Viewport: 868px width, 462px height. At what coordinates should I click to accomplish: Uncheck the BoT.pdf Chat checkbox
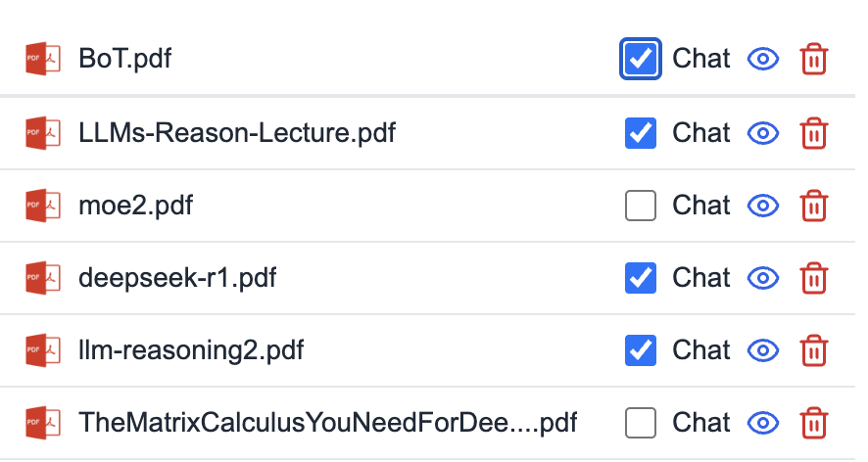coord(641,59)
